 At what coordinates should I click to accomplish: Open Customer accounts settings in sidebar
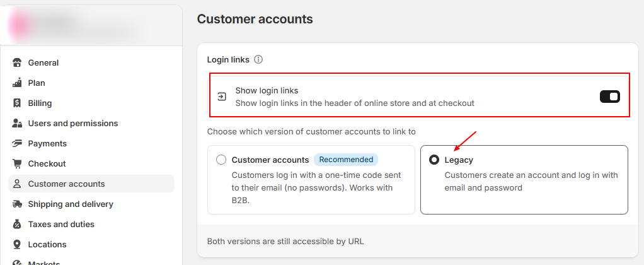click(66, 184)
